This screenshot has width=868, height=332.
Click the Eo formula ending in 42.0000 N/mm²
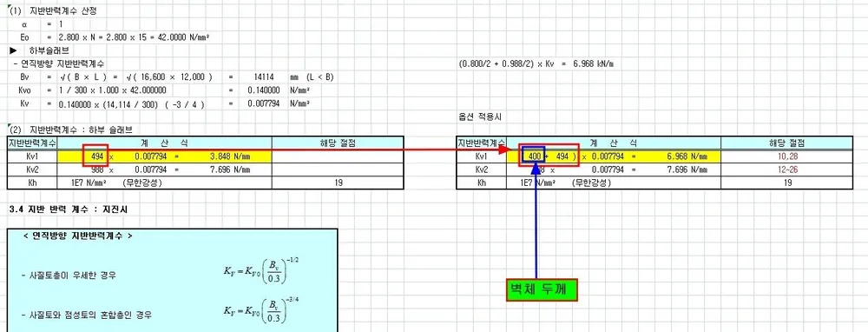click(133, 37)
